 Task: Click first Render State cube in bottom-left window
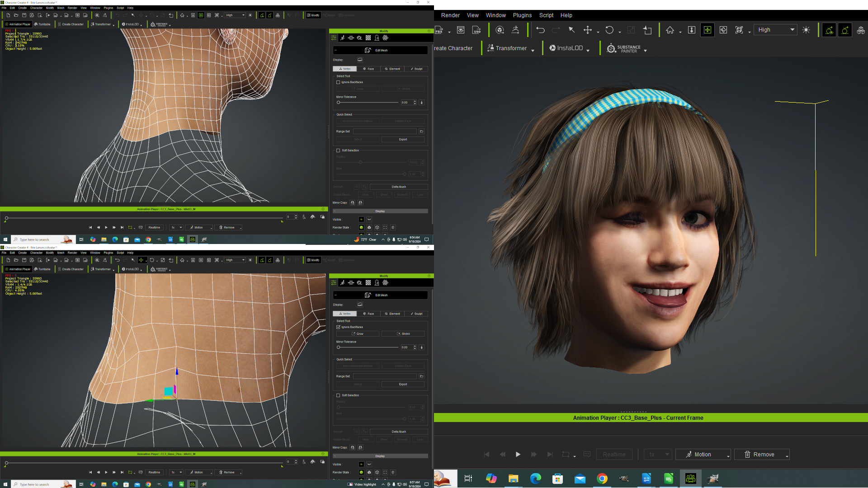[x=361, y=472]
